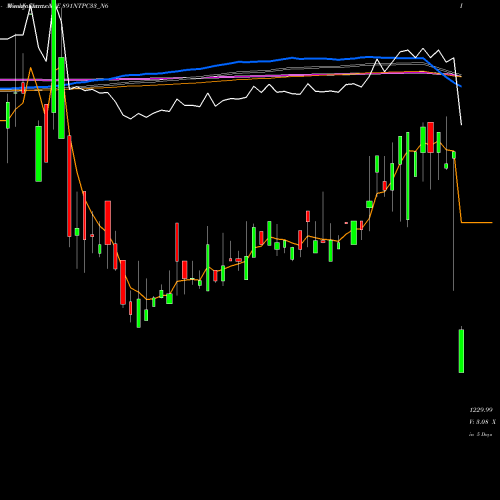
Task: Click the last green candlestick at far right
Action: (461, 351)
